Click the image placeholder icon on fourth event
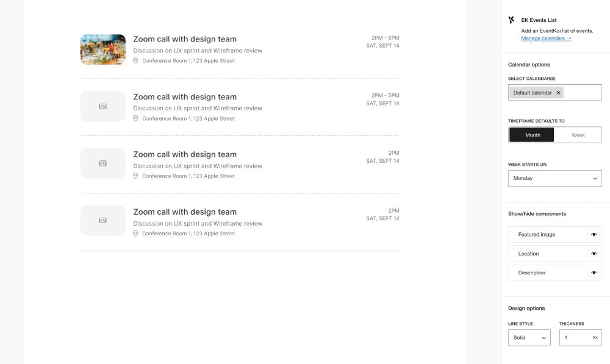Image resolution: width=610 pixels, height=364 pixels. 102,220
